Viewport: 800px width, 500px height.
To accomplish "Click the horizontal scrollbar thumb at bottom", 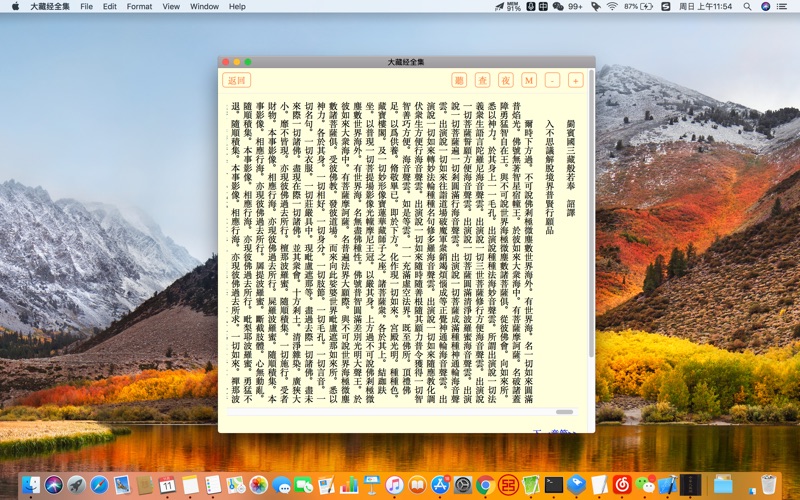I will coord(564,412).
